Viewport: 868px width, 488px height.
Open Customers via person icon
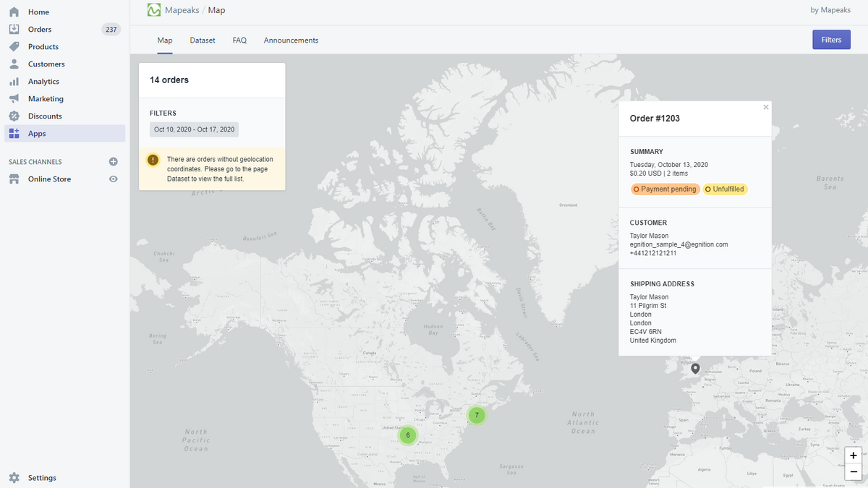tap(14, 64)
